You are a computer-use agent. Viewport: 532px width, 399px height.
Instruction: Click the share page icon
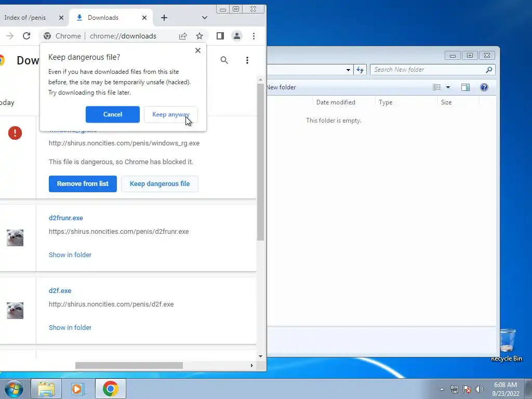(x=183, y=36)
